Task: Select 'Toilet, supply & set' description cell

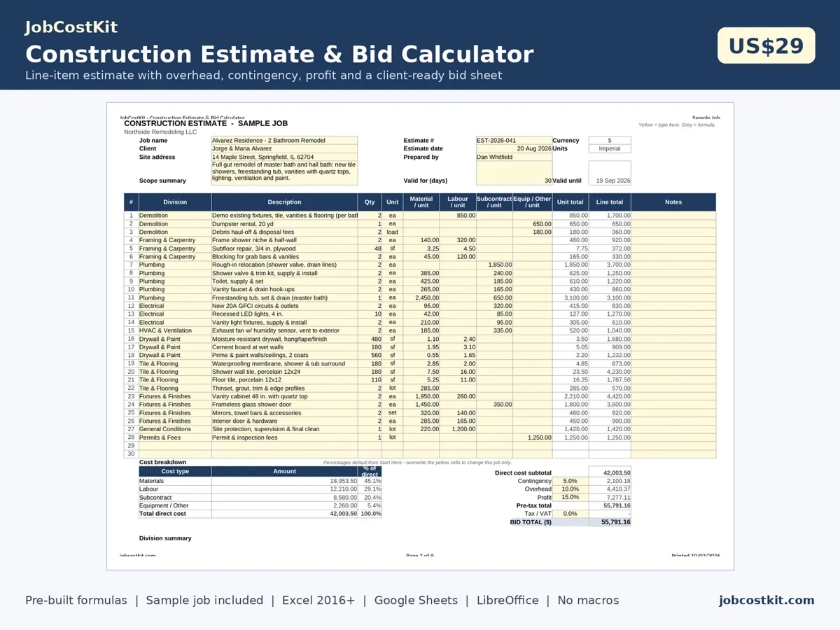Action: pos(284,281)
